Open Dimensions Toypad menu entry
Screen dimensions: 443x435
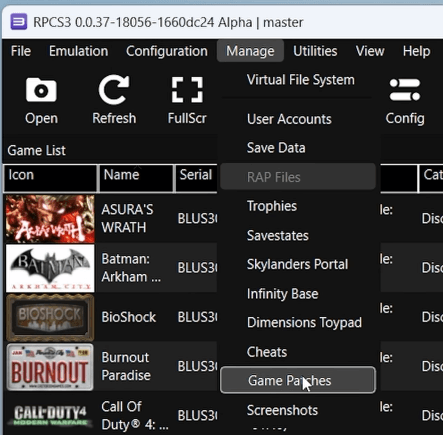tap(298, 323)
